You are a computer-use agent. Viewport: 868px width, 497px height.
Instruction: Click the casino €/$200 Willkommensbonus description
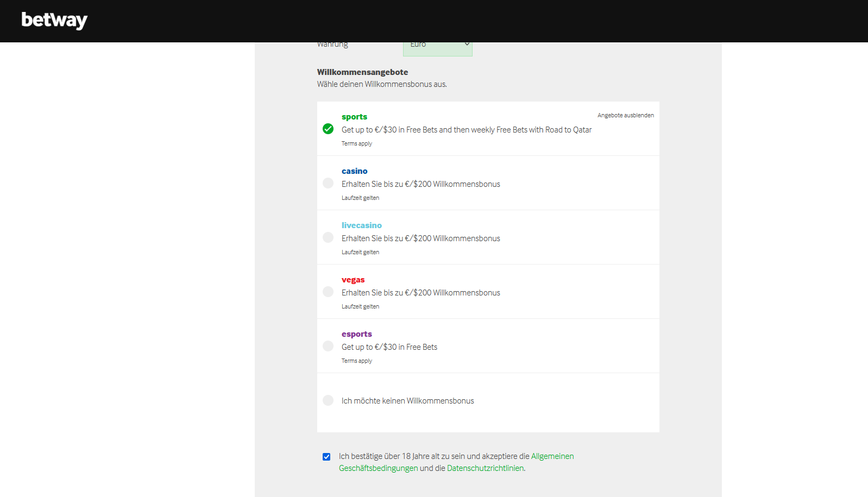click(x=421, y=184)
